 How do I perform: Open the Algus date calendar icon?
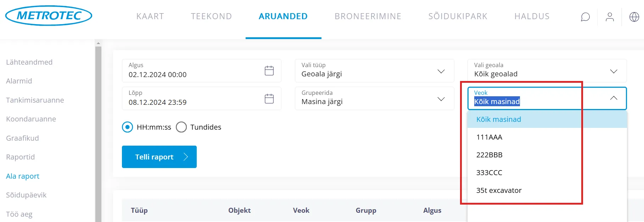tap(269, 71)
